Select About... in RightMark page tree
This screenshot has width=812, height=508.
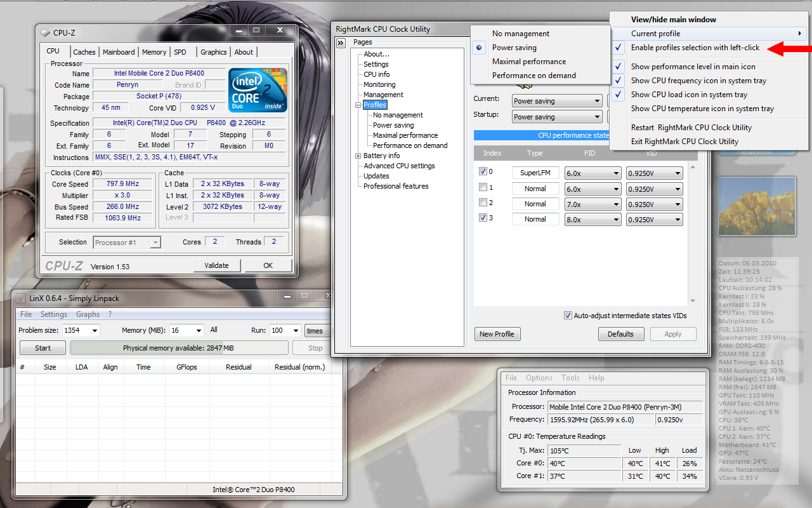376,54
